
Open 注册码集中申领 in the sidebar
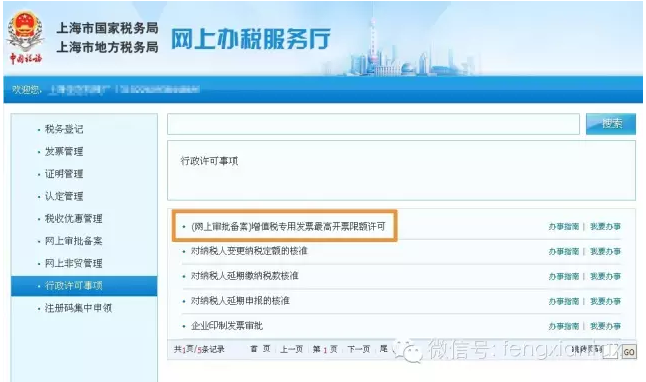coord(78,308)
